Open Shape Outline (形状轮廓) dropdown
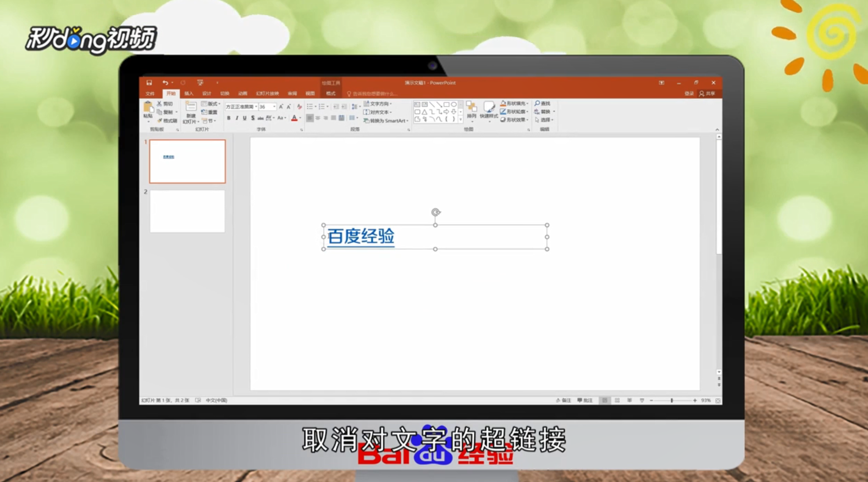Viewport: 868px width, 482px height. pos(514,112)
